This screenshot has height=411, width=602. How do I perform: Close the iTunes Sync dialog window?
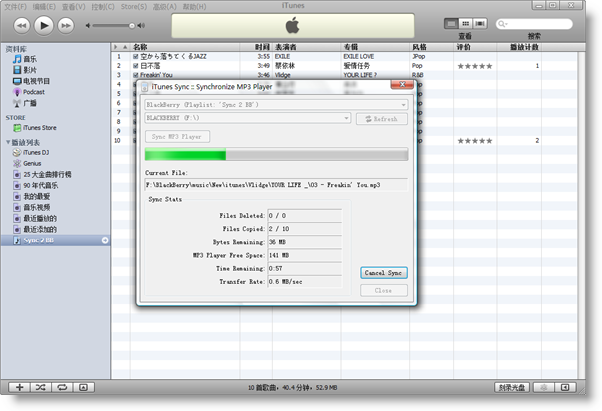402,84
